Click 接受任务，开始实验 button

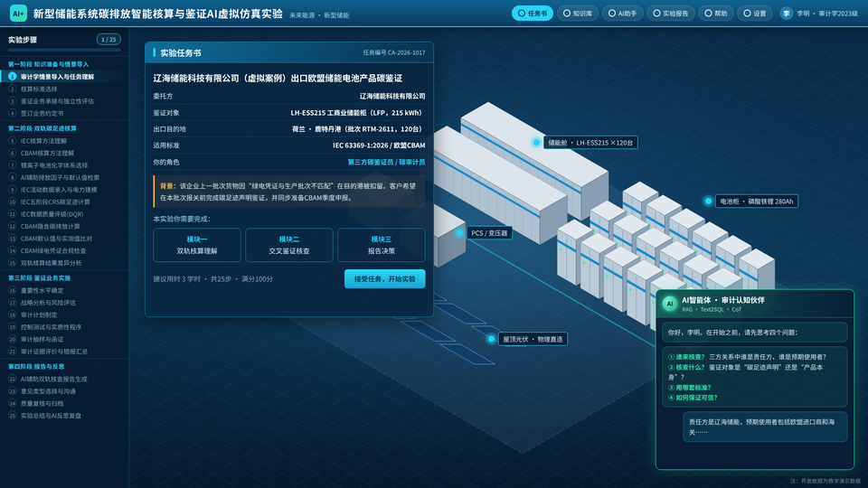click(x=385, y=279)
